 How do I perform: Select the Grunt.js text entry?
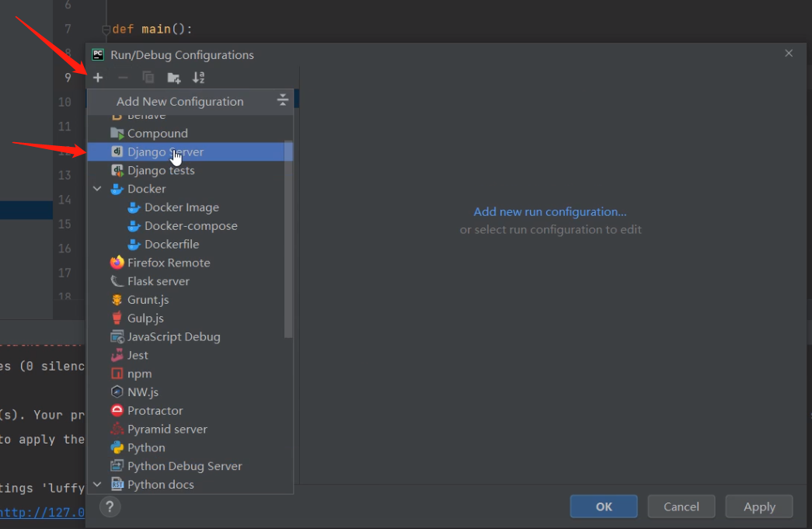(x=148, y=300)
